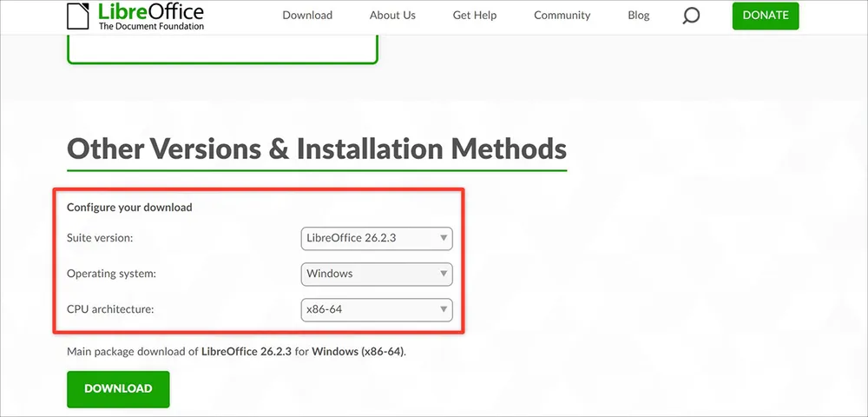868x417 pixels.
Task: Click the Main package download description text
Action: 236,352
